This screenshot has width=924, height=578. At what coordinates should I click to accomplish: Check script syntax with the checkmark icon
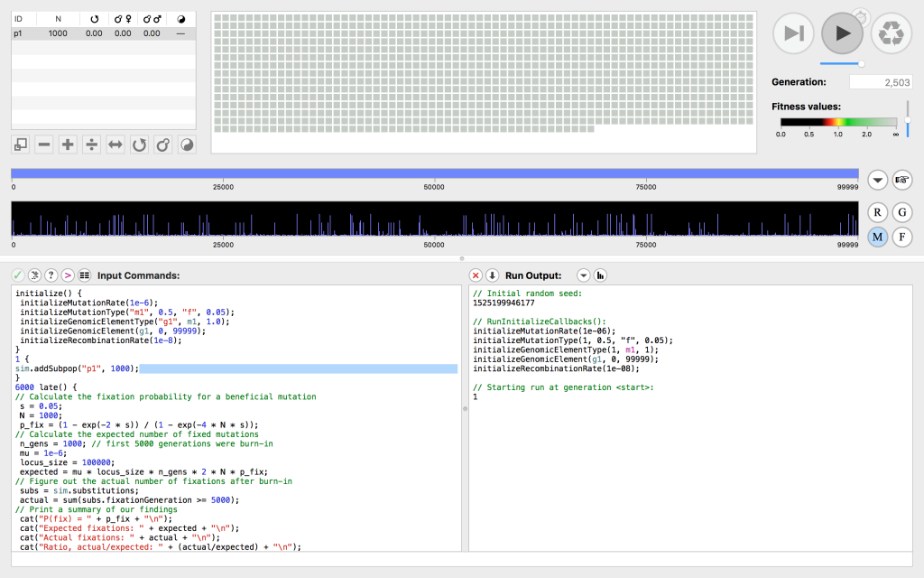pos(18,275)
